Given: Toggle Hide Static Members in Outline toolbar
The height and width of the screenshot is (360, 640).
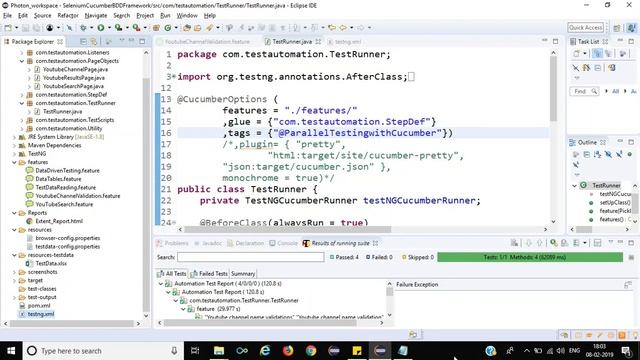Looking at the screenshot, I should 619,154.
